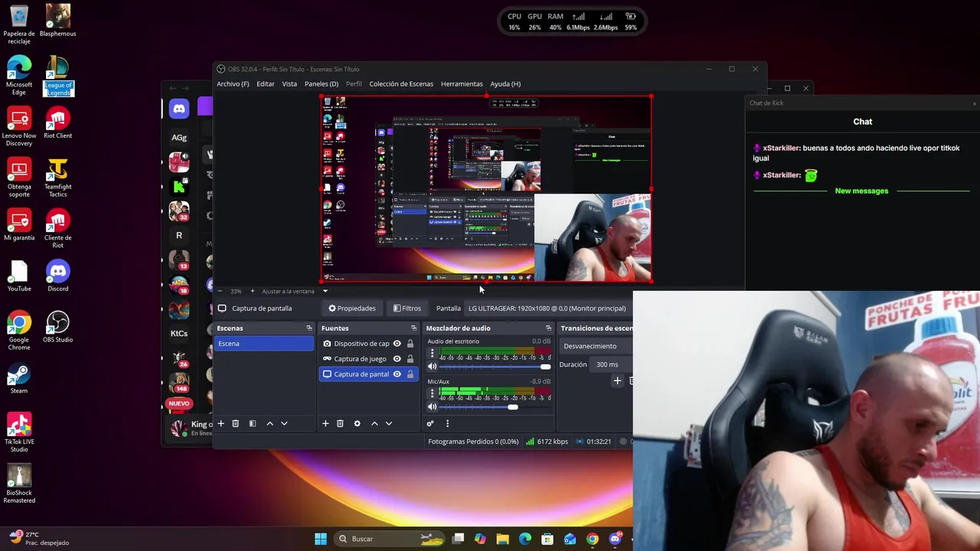Open Paneles (D) menu

tap(322, 84)
